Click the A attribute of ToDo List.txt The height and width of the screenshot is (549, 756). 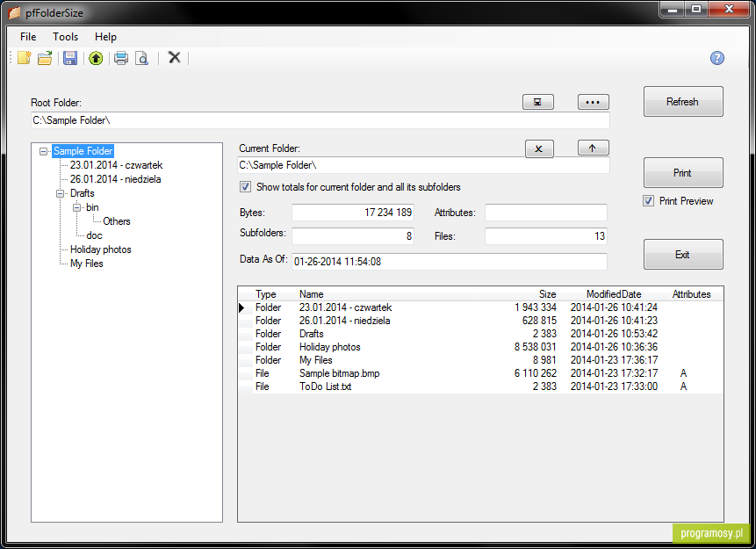(x=683, y=386)
